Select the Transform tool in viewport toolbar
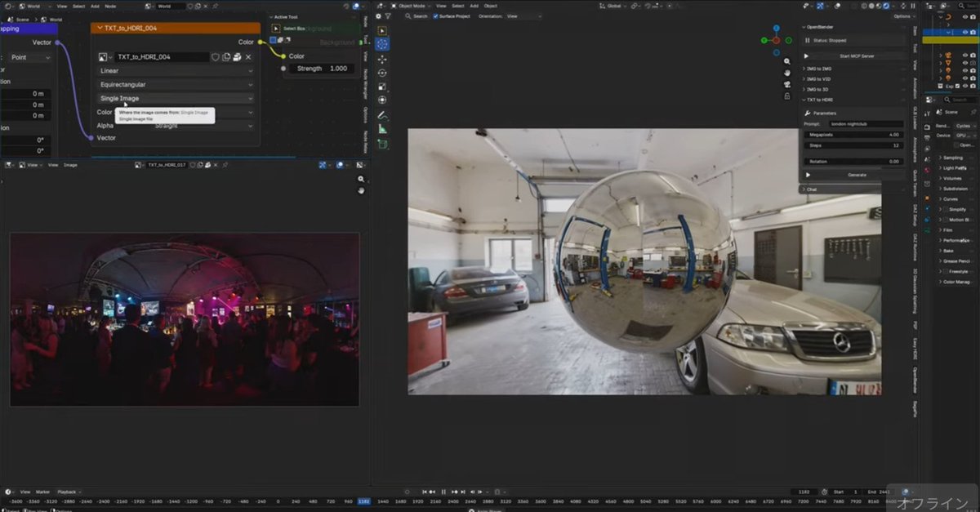This screenshot has height=512, width=980. [x=382, y=100]
